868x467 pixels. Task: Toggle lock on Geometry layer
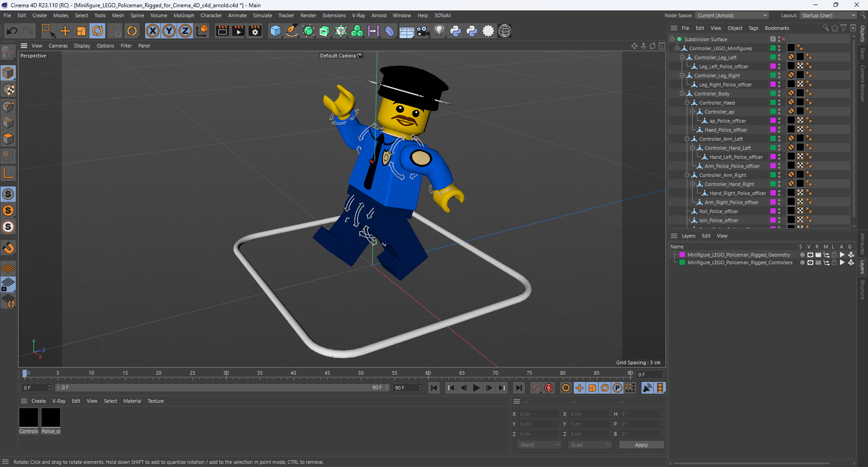point(834,255)
